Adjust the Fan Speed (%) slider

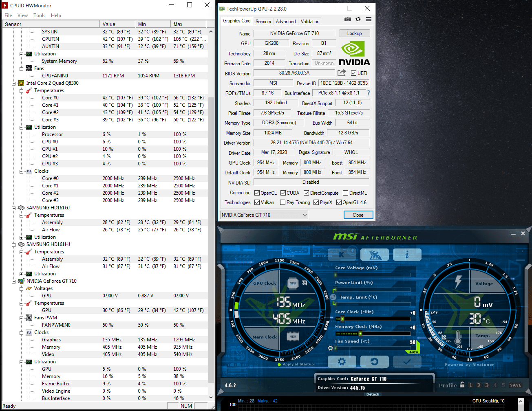[x=373, y=348]
